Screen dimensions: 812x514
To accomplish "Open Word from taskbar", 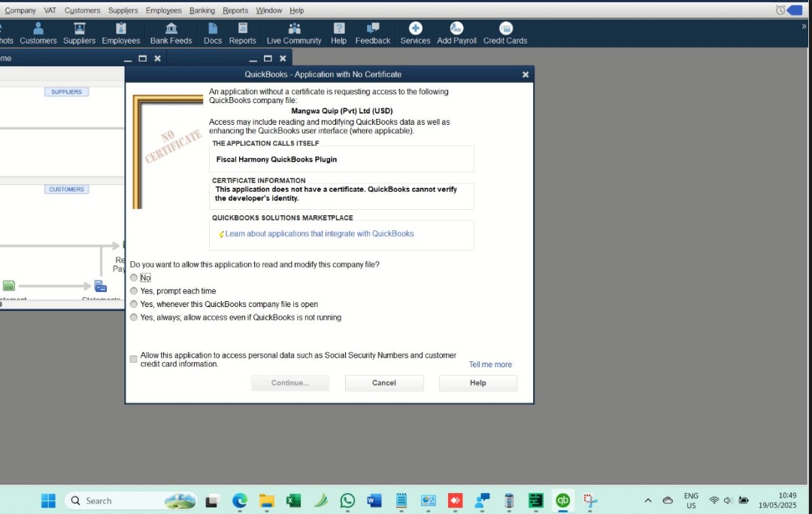I will tap(374, 500).
